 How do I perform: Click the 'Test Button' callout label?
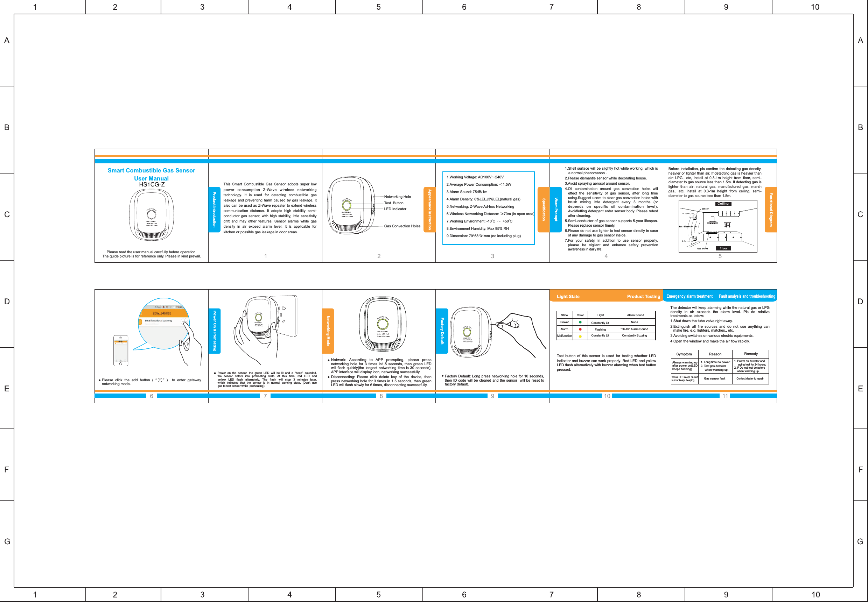[394, 203]
